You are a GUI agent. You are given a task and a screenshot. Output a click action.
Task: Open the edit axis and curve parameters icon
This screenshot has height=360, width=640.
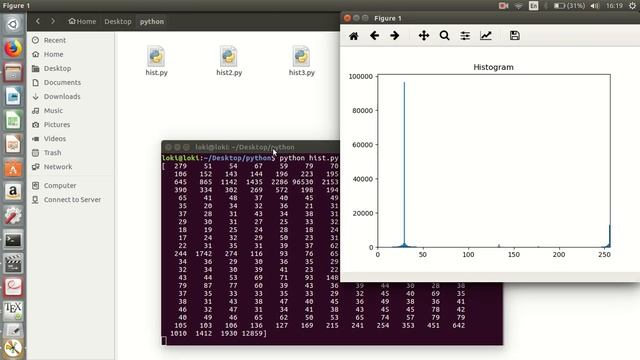click(x=486, y=36)
